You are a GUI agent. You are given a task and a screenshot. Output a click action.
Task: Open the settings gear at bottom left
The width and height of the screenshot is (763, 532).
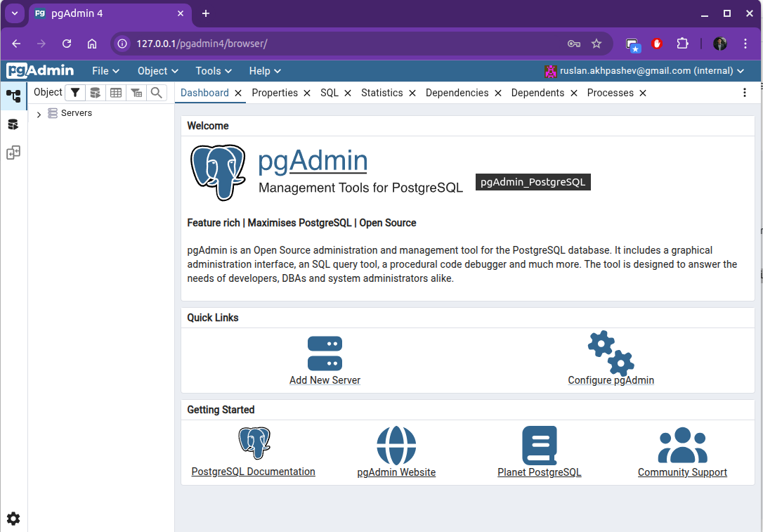tap(13, 519)
